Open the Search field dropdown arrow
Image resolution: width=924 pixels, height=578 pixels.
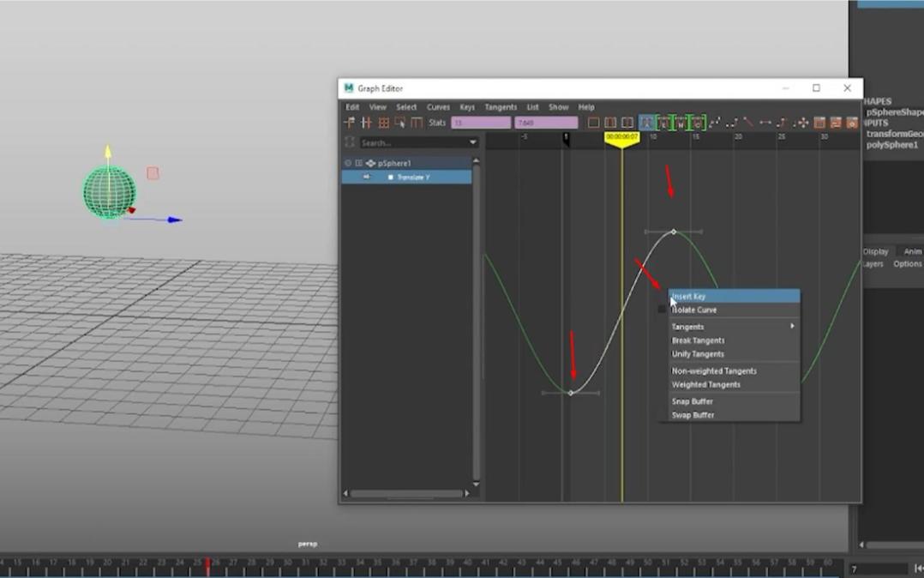pyautogui.click(x=472, y=142)
